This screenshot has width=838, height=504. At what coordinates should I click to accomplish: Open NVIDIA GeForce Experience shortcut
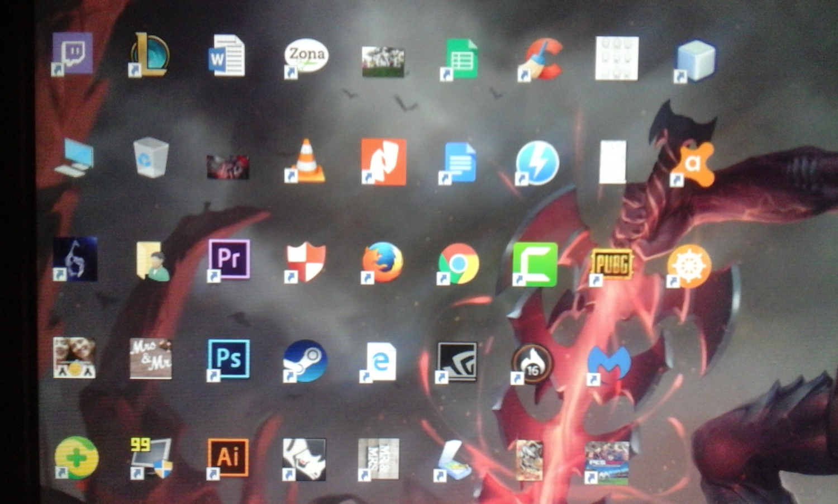click(456, 363)
